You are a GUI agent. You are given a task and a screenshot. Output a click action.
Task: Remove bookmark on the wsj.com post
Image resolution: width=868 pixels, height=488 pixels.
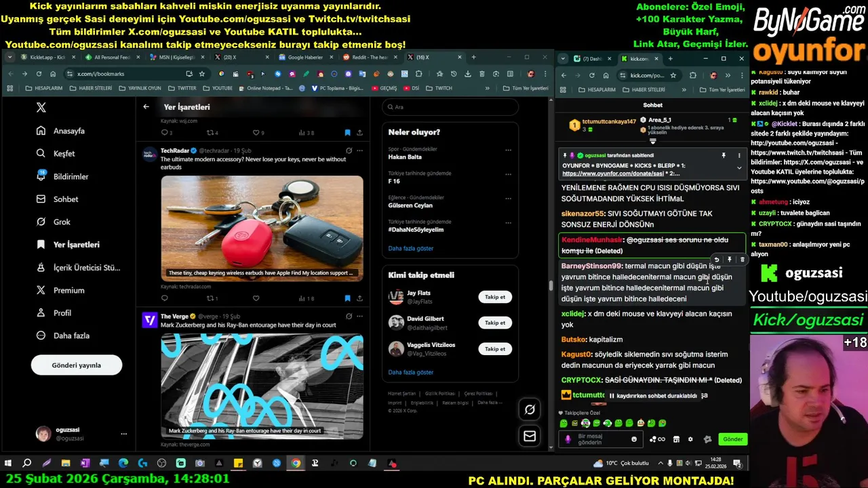tap(347, 133)
